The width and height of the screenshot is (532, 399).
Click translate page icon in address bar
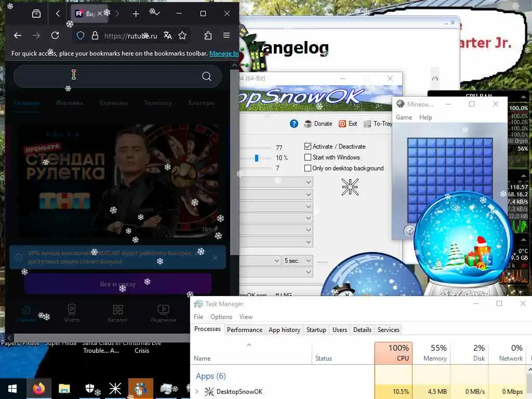(168, 35)
